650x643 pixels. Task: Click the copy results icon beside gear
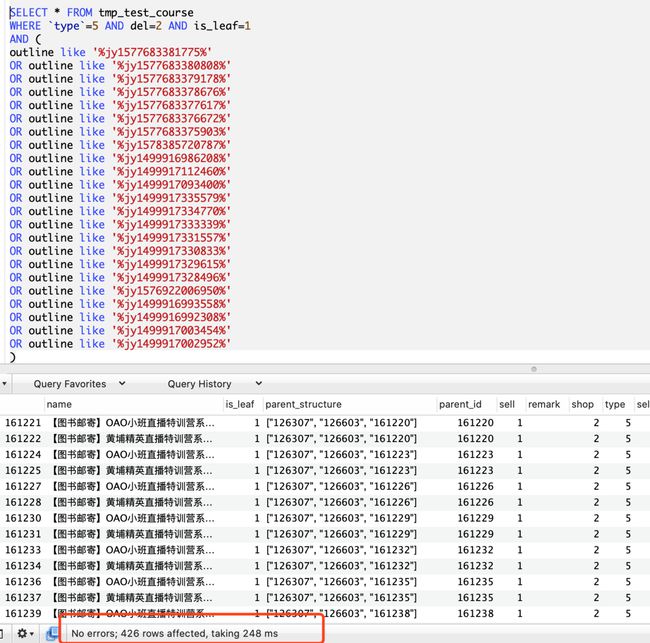52,633
